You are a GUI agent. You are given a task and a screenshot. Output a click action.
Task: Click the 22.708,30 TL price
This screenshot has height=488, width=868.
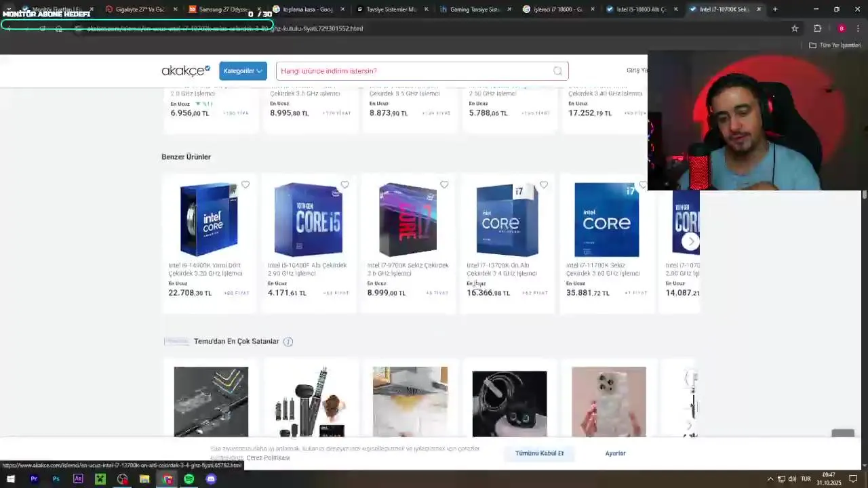tap(190, 293)
